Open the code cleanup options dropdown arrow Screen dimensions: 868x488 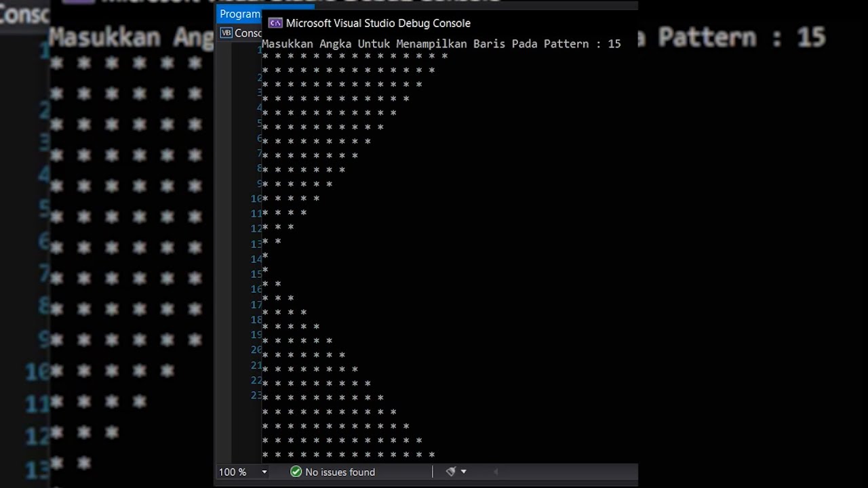[464, 472]
